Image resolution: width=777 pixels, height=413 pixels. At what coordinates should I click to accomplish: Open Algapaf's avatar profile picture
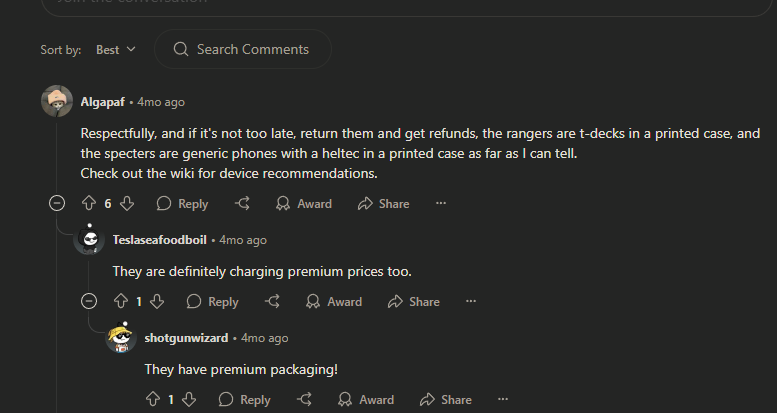pos(57,102)
